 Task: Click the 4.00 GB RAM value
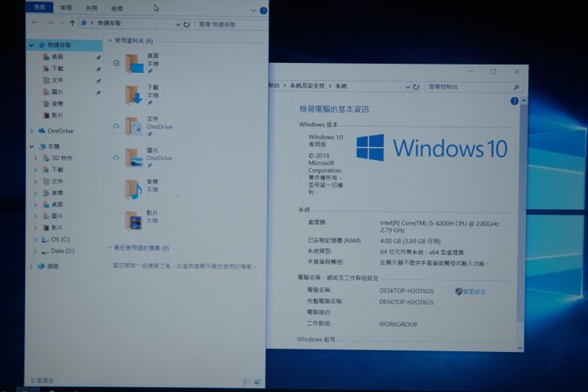coord(410,241)
